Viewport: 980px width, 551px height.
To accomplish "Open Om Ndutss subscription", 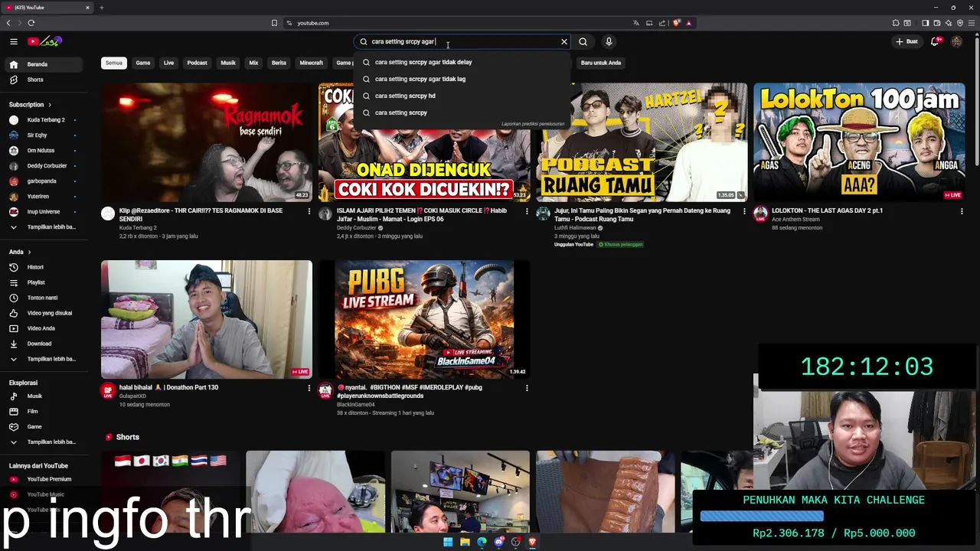I will [43, 151].
